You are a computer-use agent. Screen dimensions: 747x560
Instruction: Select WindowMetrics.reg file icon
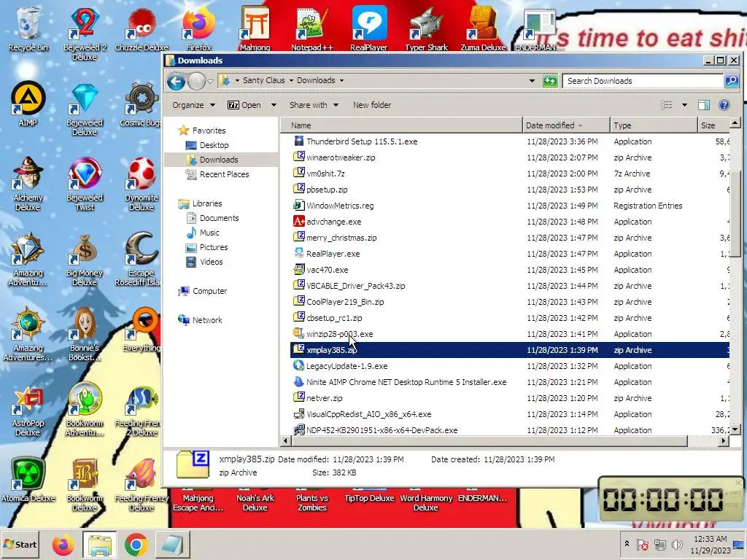pyautogui.click(x=298, y=205)
